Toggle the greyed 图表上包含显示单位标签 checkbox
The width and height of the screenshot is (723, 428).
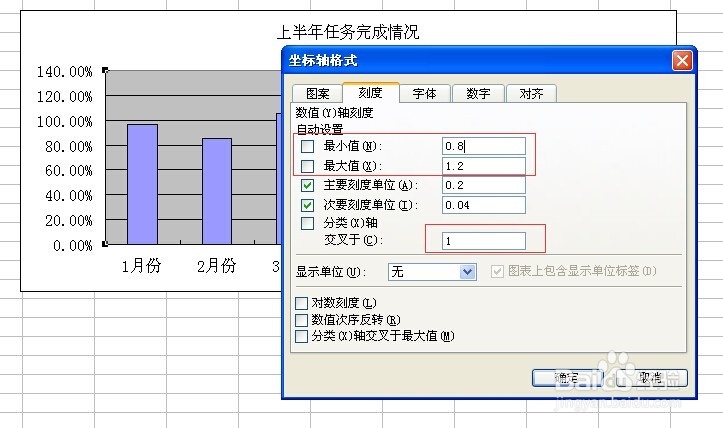497,271
